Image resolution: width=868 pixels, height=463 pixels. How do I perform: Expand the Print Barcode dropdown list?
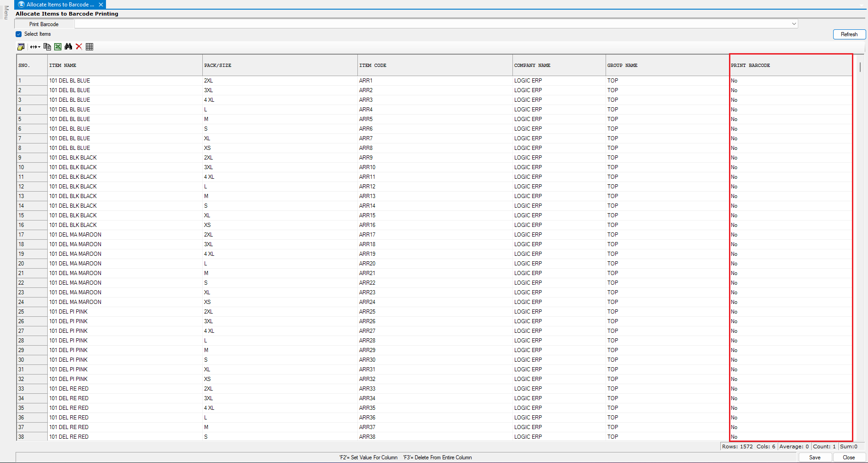pos(794,24)
